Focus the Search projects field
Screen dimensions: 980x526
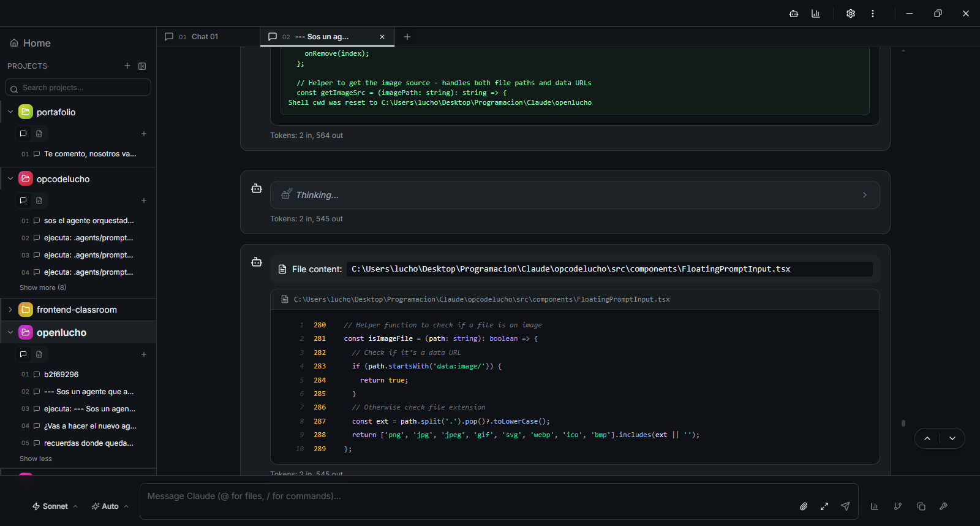point(78,87)
